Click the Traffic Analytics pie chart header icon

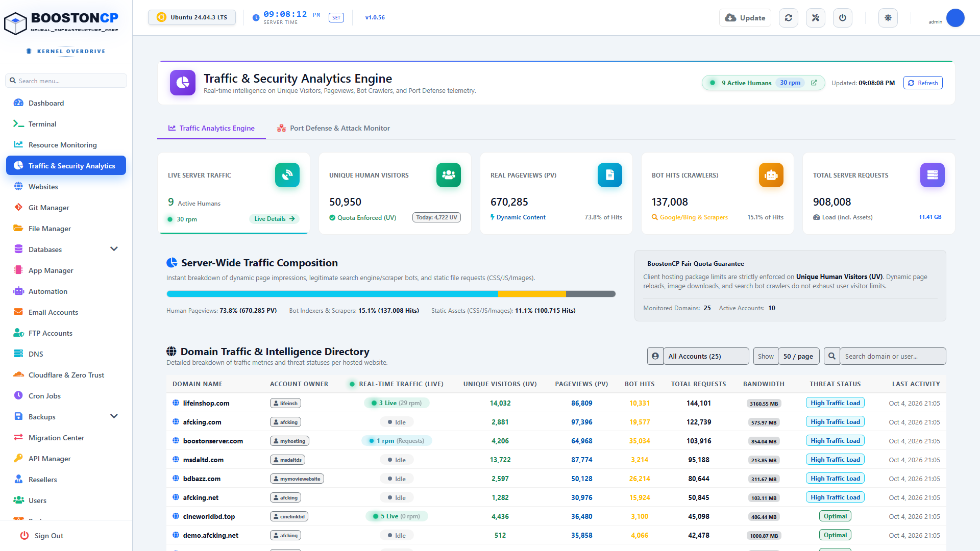click(183, 83)
